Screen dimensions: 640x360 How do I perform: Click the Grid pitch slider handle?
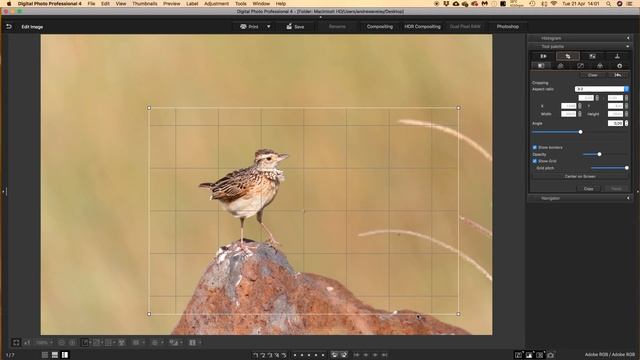627,168
